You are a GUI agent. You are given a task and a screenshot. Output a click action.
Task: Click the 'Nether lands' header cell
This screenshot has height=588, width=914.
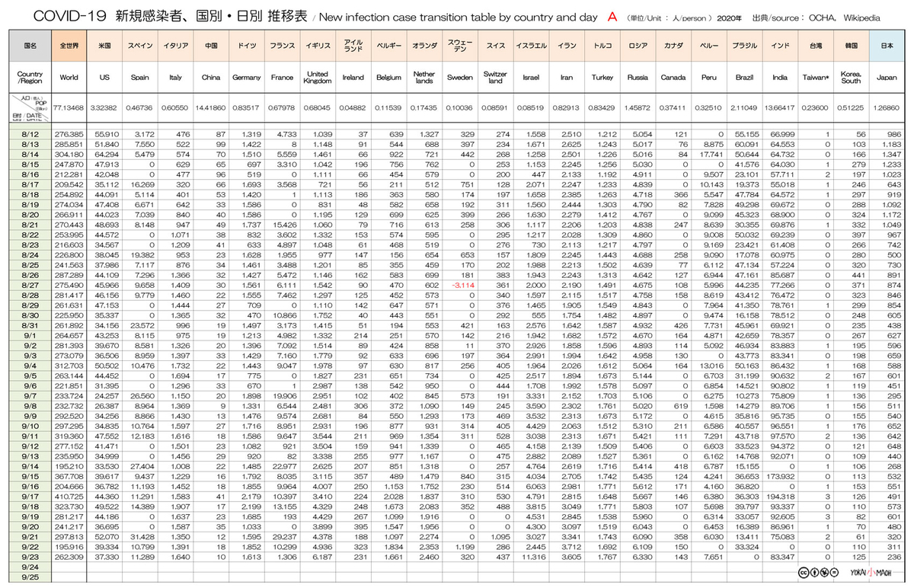pos(424,78)
